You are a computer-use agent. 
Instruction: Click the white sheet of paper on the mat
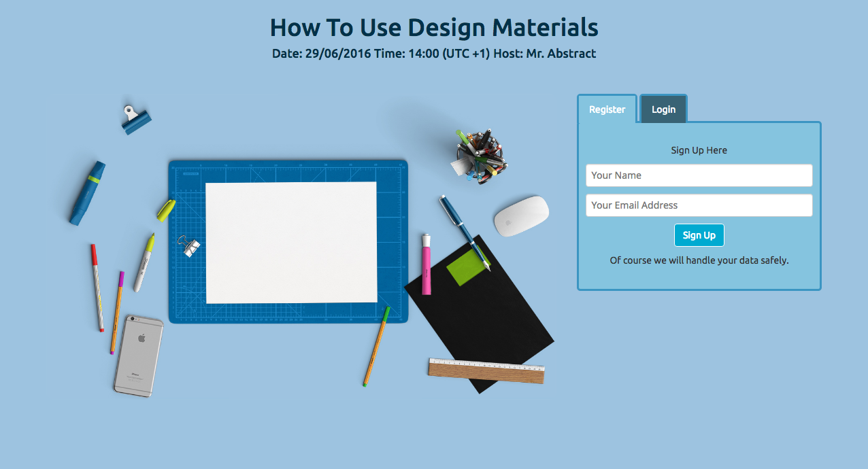point(291,242)
